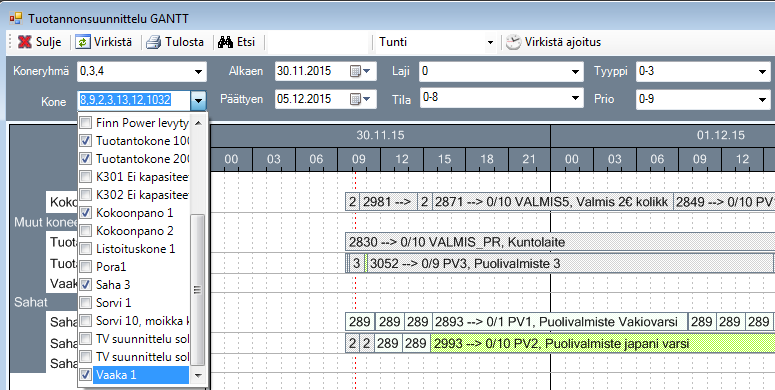Uncheck the Kokoonpano 1 checkbox
Viewport: 775px width, 390px height.
click(x=86, y=213)
